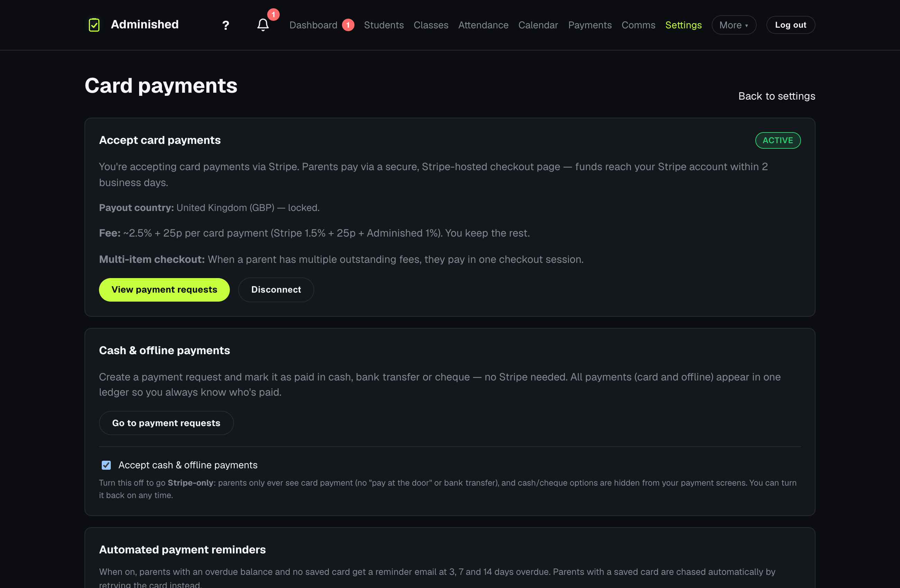Click the Multi-item checkout label
900x588 pixels.
[x=152, y=259]
